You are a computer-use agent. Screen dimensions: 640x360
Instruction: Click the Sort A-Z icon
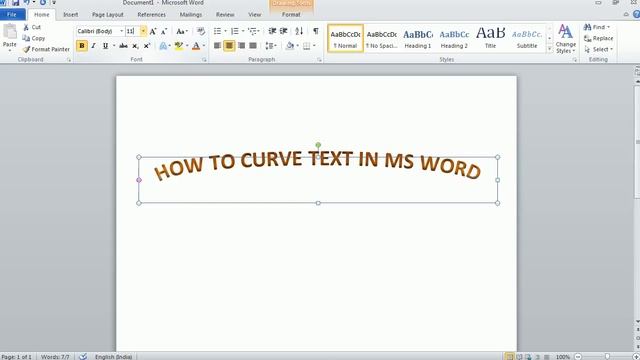(x=299, y=31)
